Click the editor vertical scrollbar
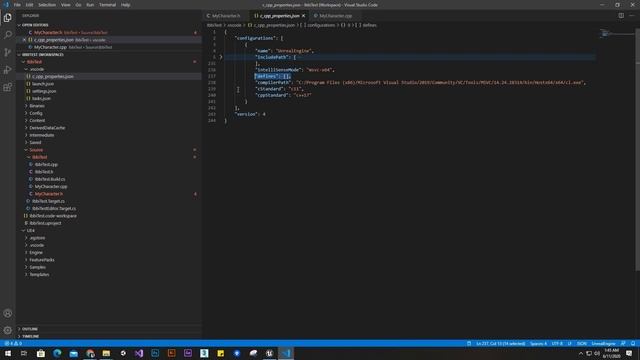640x360 pixels. point(638,149)
